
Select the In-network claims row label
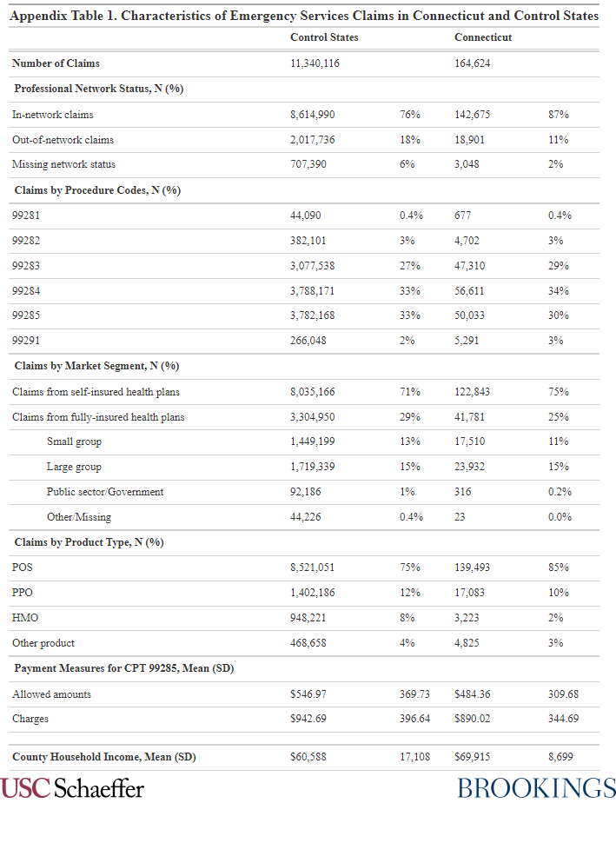point(53,114)
